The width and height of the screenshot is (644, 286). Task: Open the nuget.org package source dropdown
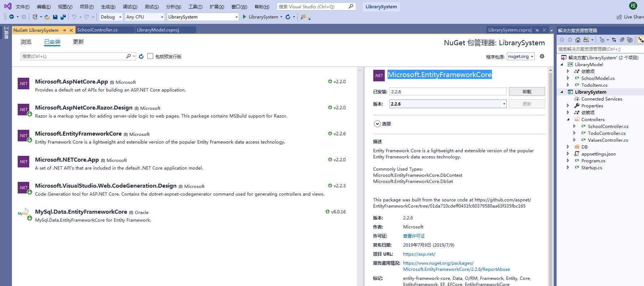[521, 56]
